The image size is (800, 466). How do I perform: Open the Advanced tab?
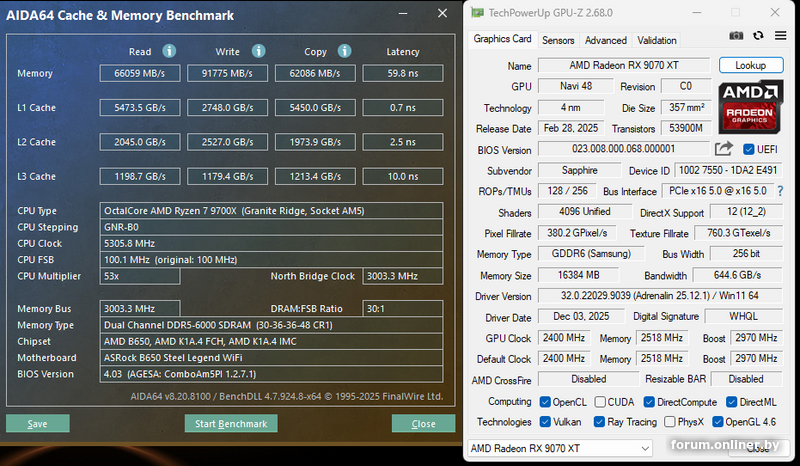605,40
